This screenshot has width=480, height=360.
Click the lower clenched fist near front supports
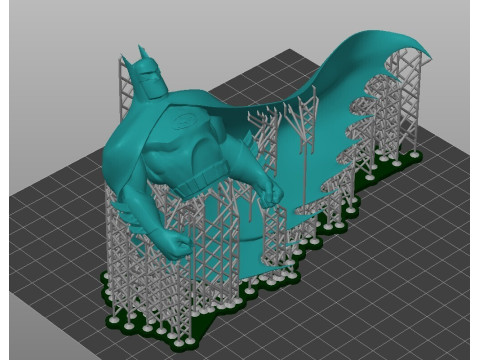click(177, 245)
